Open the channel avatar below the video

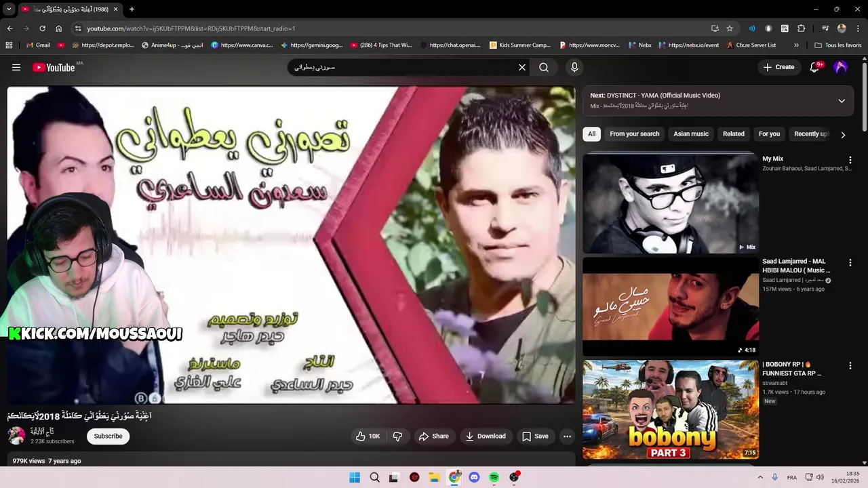coord(16,436)
